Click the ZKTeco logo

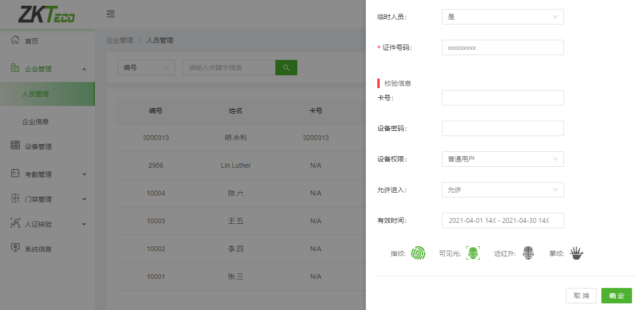(46, 14)
